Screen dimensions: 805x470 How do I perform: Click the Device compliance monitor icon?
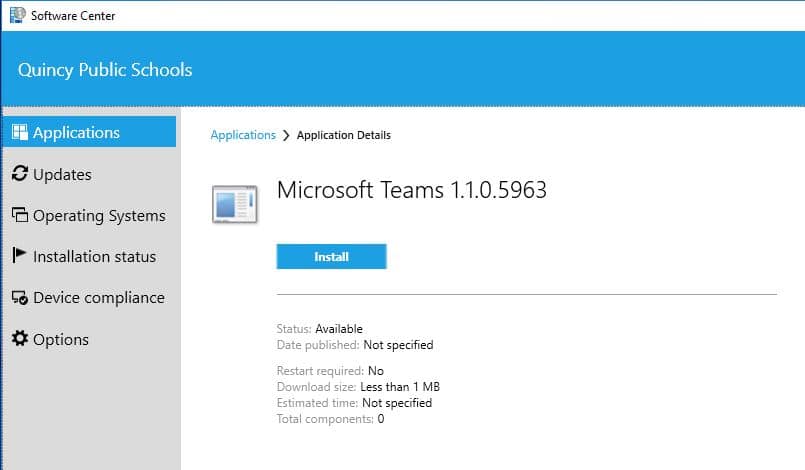(x=19, y=298)
